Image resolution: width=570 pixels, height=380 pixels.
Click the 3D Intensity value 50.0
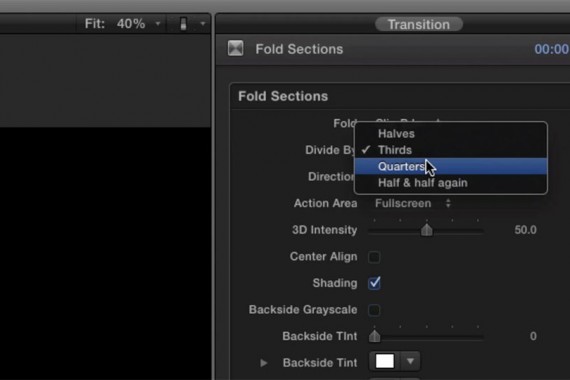525,230
